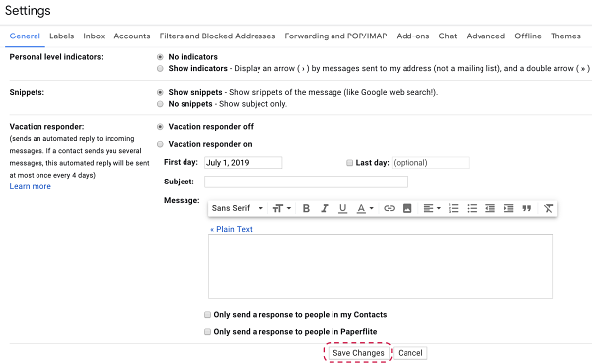Select No snippets option
The height and width of the screenshot is (364, 592).
(x=160, y=104)
